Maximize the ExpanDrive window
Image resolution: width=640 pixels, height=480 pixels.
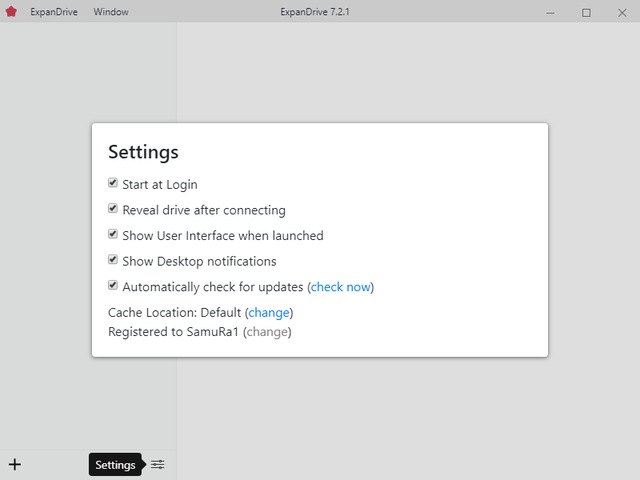[x=586, y=12]
